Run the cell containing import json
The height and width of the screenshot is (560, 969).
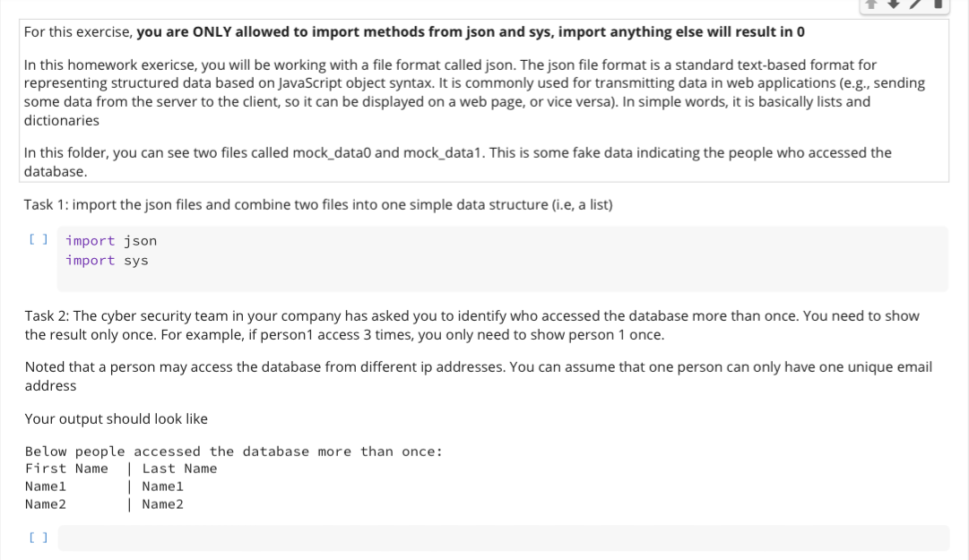coord(39,239)
